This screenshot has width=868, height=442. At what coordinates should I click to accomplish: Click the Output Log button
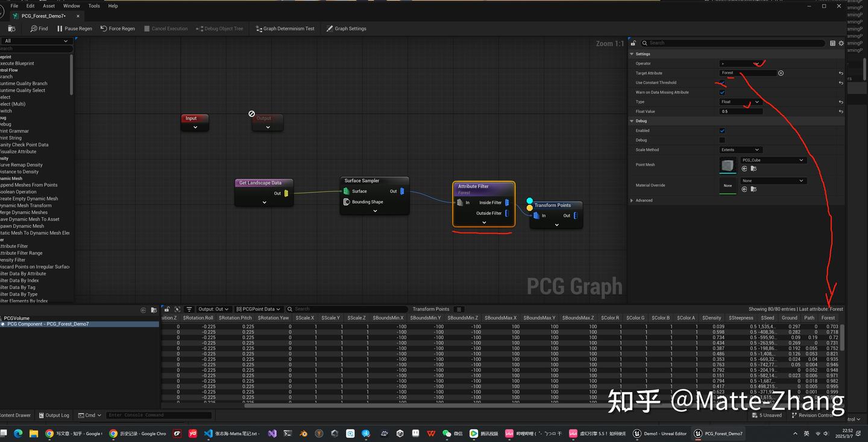(x=54, y=415)
